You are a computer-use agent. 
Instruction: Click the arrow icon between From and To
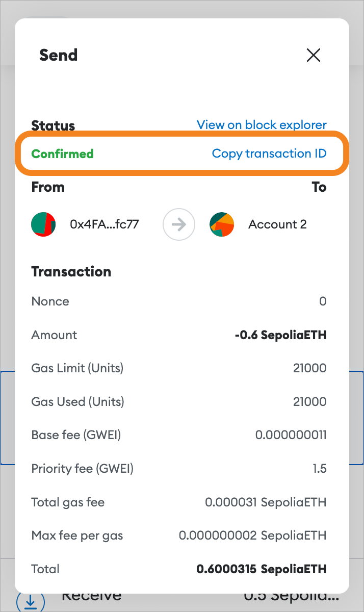179,224
